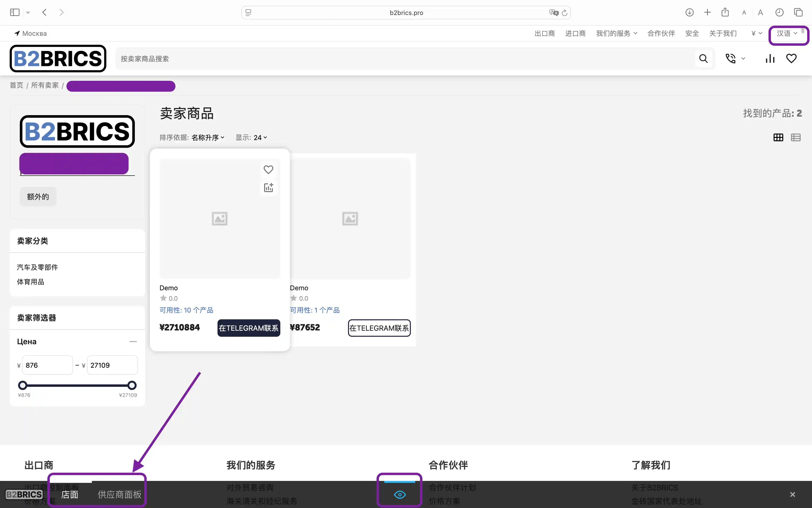Image resolution: width=812 pixels, height=508 pixels.
Task: Go back to previous page
Action: pyautogui.click(x=45, y=12)
